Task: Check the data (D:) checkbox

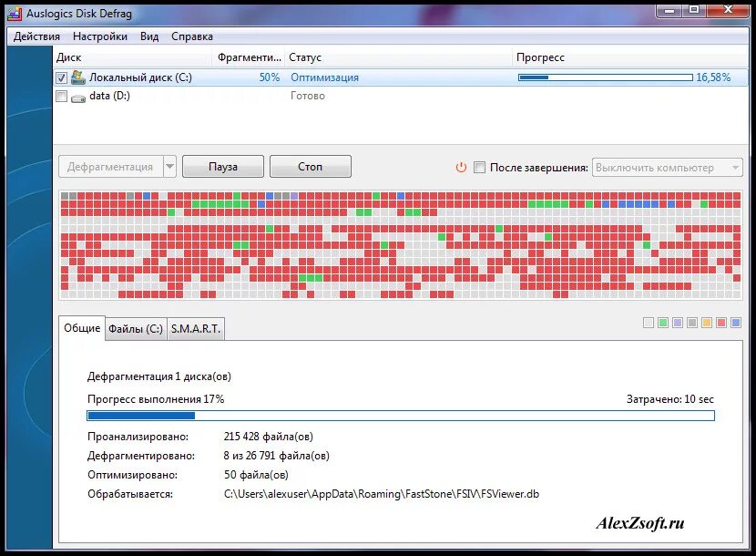Action: click(61, 96)
